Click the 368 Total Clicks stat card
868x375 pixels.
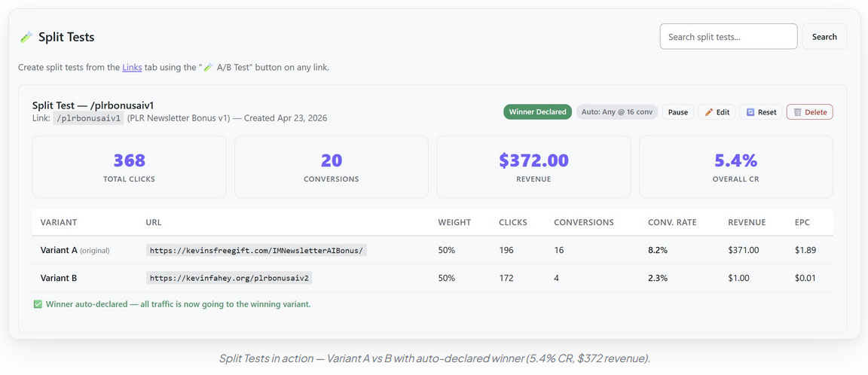[x=129, y=166]
